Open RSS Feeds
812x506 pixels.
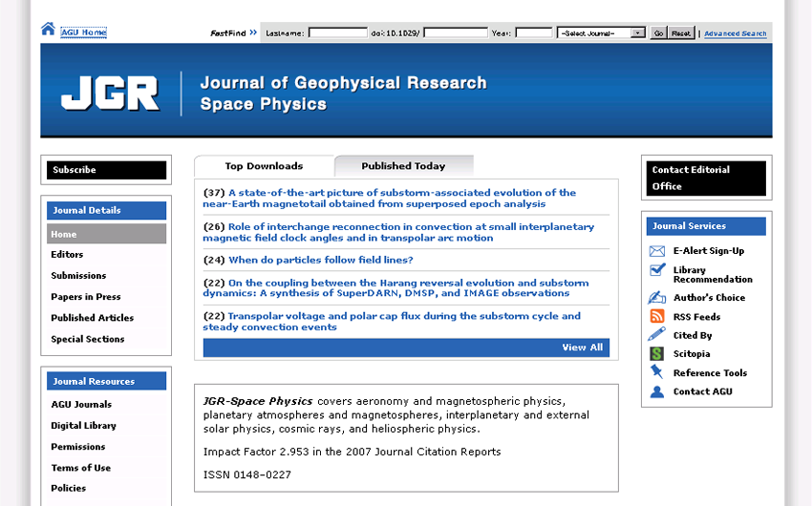tap(696, 317)
